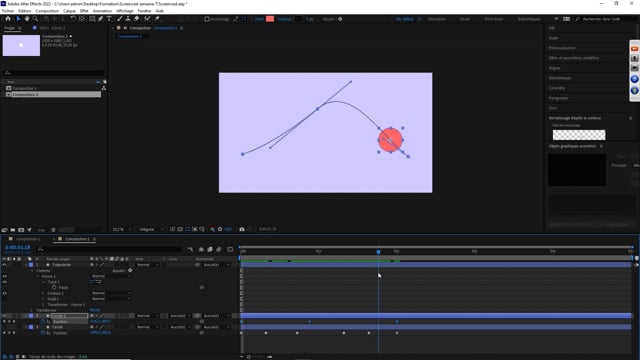The image size is (640, 360).
Task: Select Composition 1 in the project list
Action: coord(24,88)
